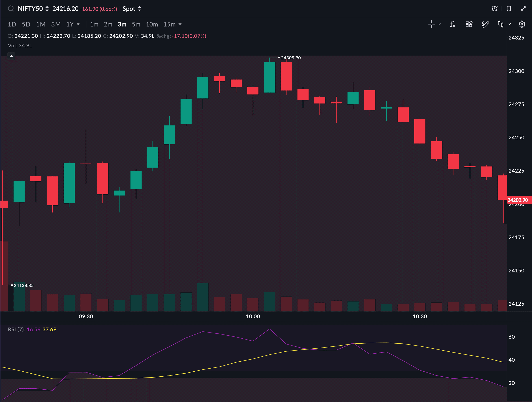Viewport: 532px width, 402px height.
Task: Open chart settings gear
Action: pos(522,24)
